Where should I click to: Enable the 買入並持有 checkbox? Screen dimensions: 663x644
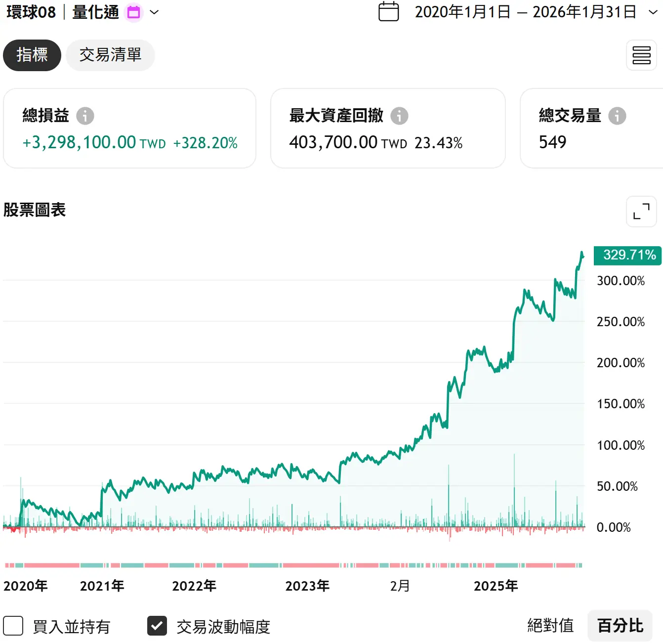click(x=13, y=626)
